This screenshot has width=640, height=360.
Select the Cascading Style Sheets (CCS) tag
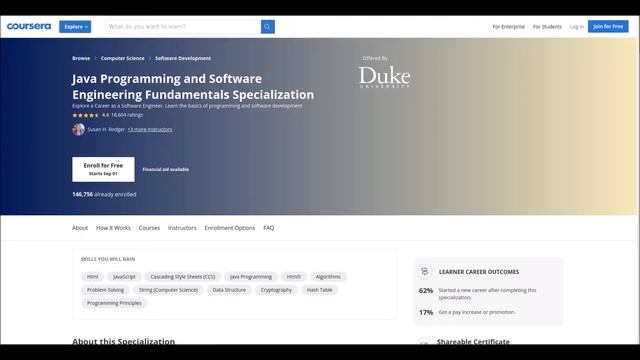pos(183,277)
